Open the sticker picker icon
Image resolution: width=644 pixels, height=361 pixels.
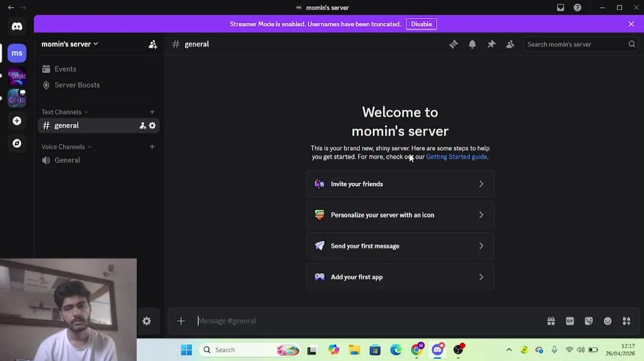[x=589, y=321]
